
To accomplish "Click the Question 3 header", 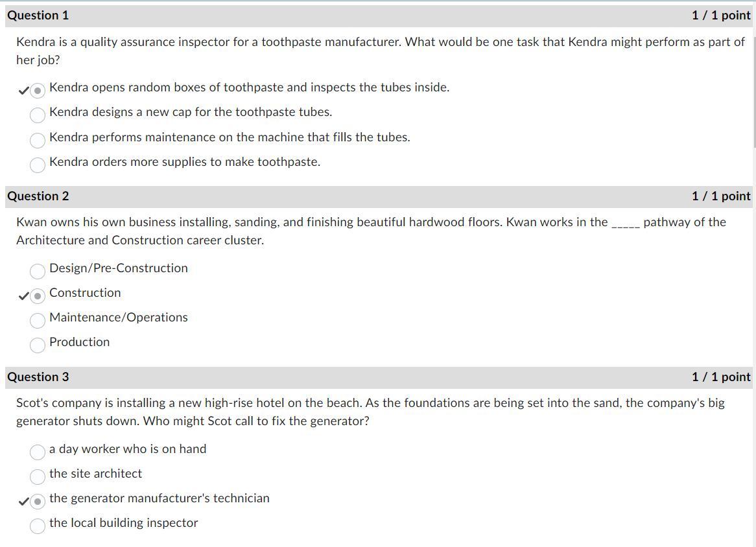I will 38,377.
